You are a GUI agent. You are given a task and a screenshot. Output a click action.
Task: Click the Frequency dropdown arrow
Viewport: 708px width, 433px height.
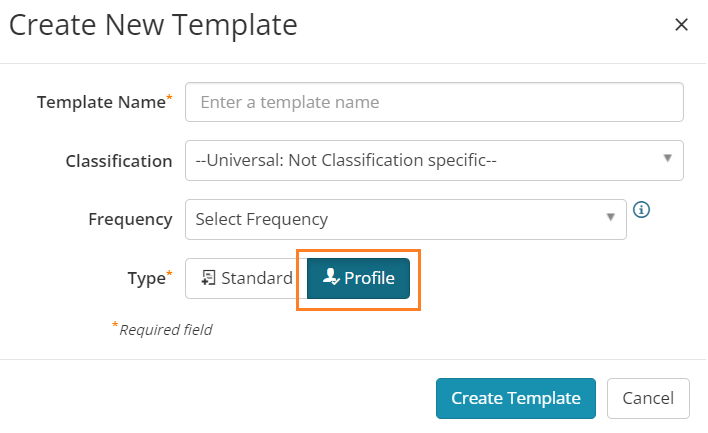610,217
